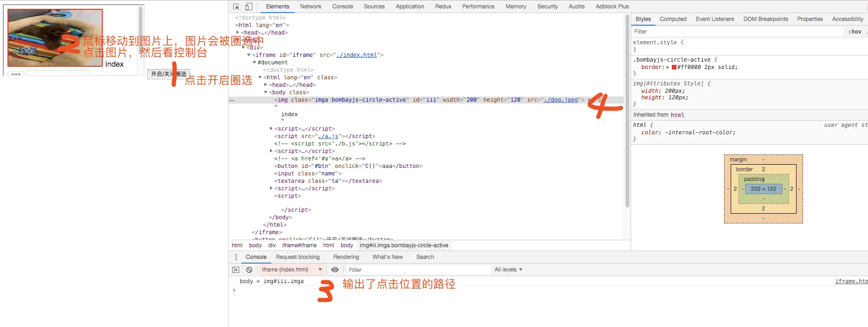Expand the top-level head node

point(238,33)
